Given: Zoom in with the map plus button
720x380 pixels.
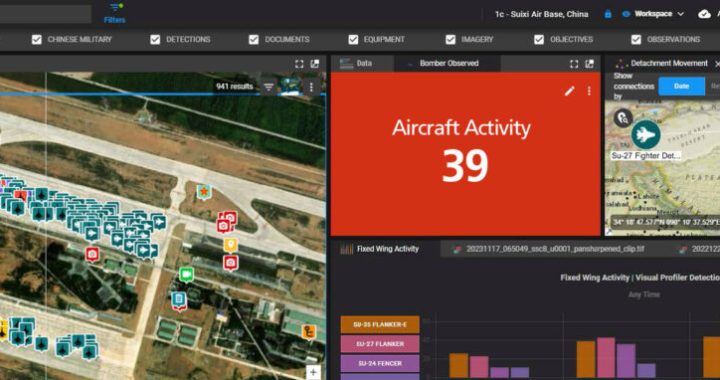Looking at the screenshot, I should (313, 372).
